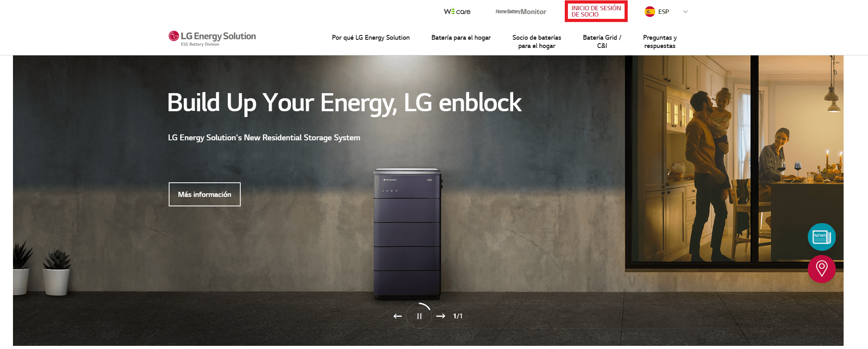Image resolution: width=868 pixels, height=349 pixels.
Task: Pause the hero slideshow
Action: click(x=419, y=316)
